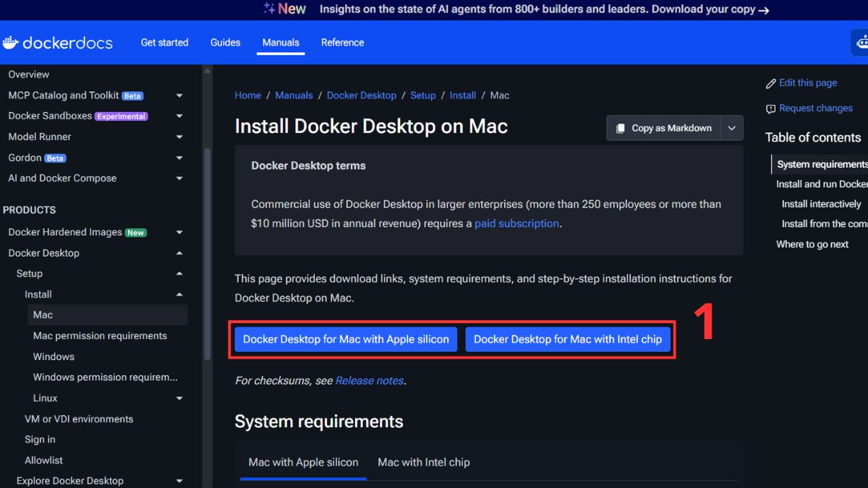Expand Docker Sandboxes sidebar section
This screenshot has width=868, height=488.
tap(179, 116)
